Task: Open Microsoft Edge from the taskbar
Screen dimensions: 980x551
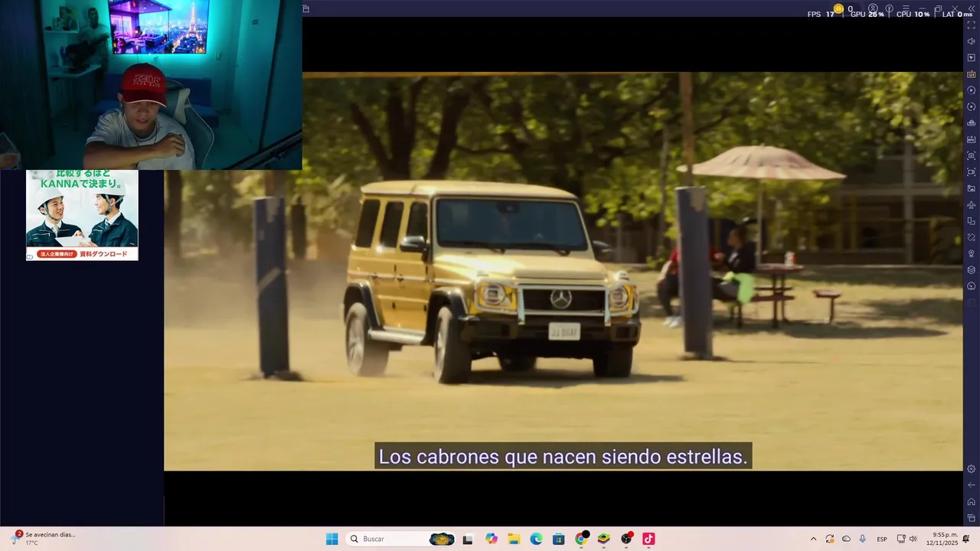Action: [x=536, y=539]
